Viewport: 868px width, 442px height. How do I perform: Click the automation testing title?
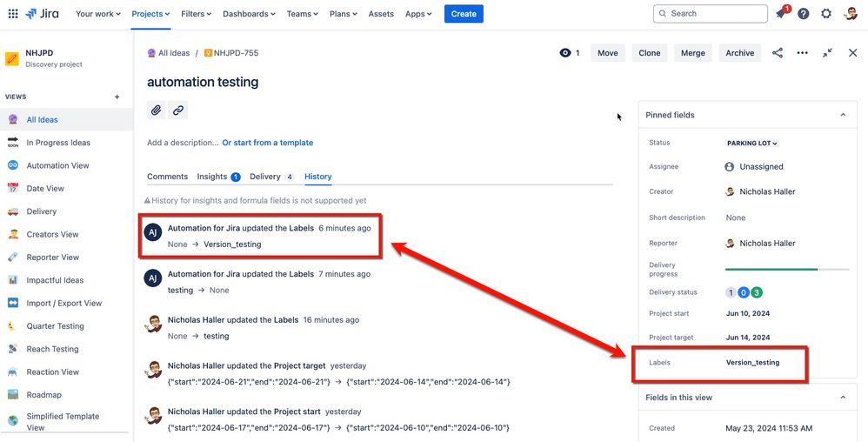pyautogui.click(x=203, y=82)
